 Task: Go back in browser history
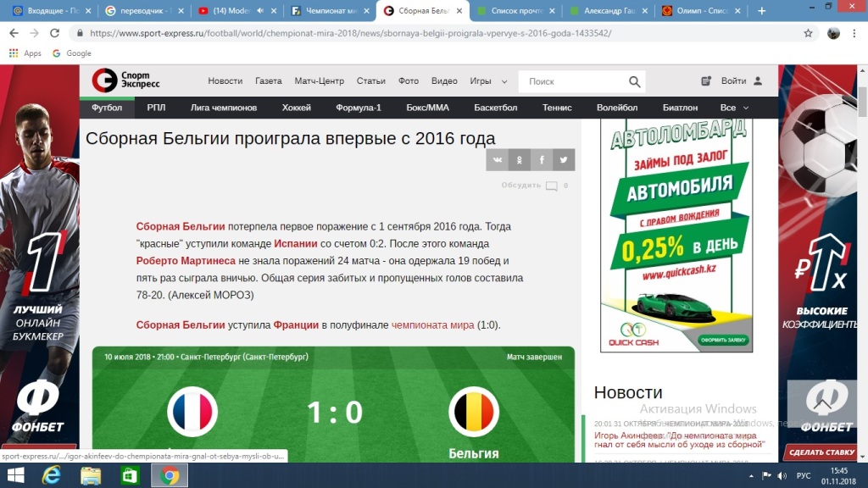point(14,33)
